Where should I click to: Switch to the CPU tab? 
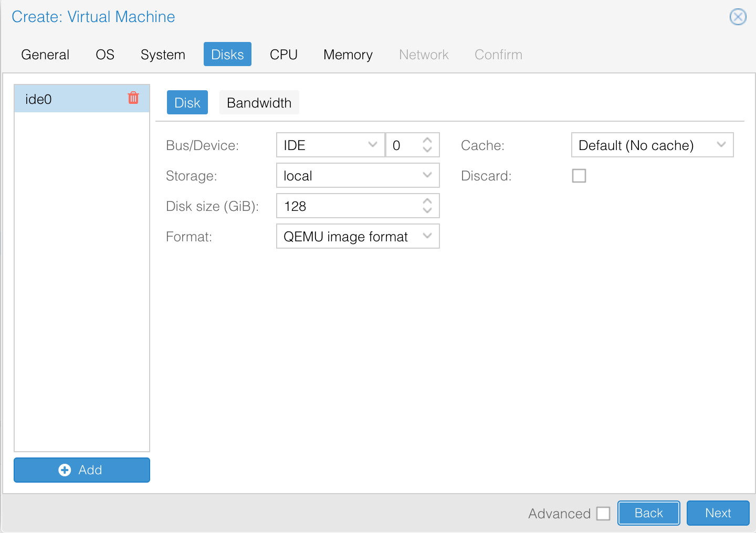coord(283,55)
